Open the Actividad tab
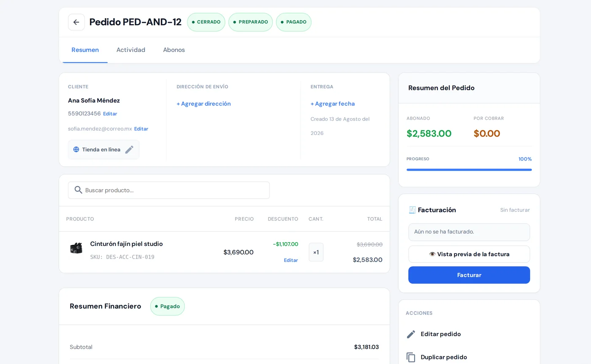Screen dimensions: 591x364 pos(131,50)
